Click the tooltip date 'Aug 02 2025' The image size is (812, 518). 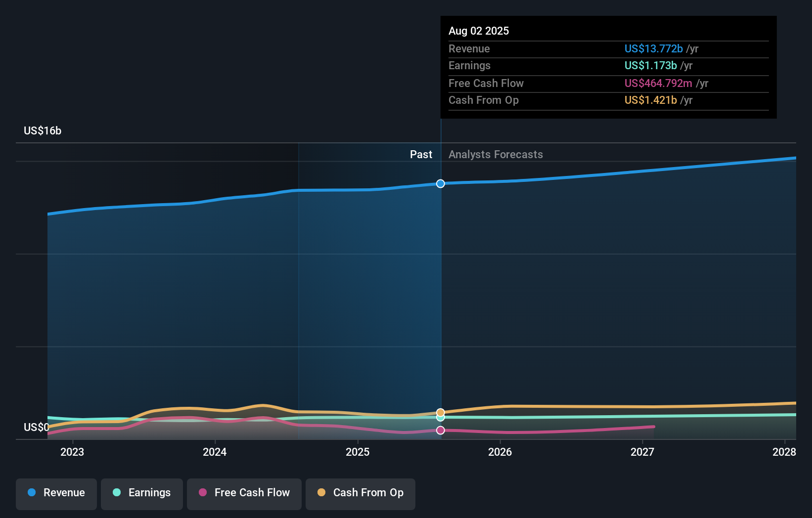pos(479,31)
